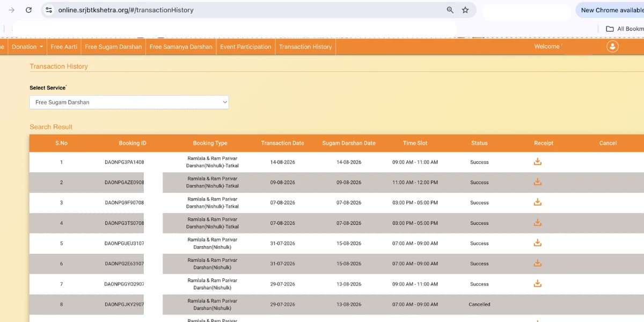Open the Select Service combo box
The image size is (644, 322).
[x=129, y=102]
